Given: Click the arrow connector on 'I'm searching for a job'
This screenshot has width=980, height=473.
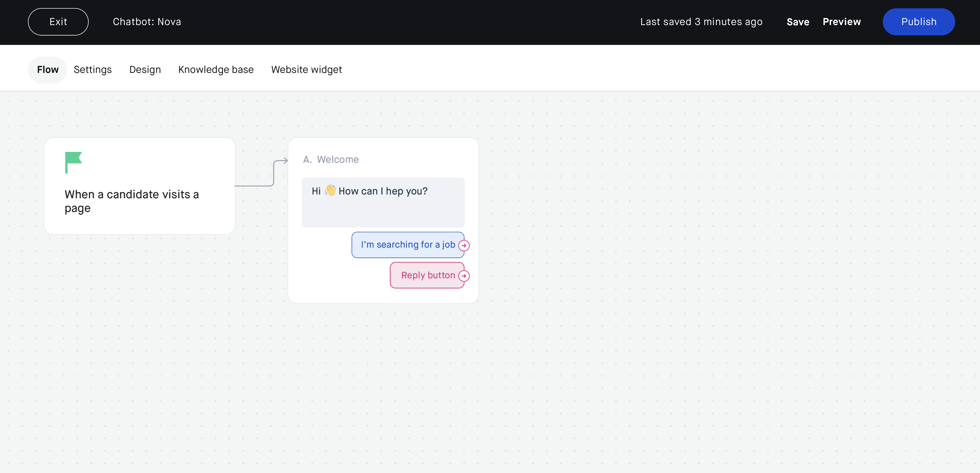Looking at the screenshot, I should pyautogui.click(x=464, y=245).
